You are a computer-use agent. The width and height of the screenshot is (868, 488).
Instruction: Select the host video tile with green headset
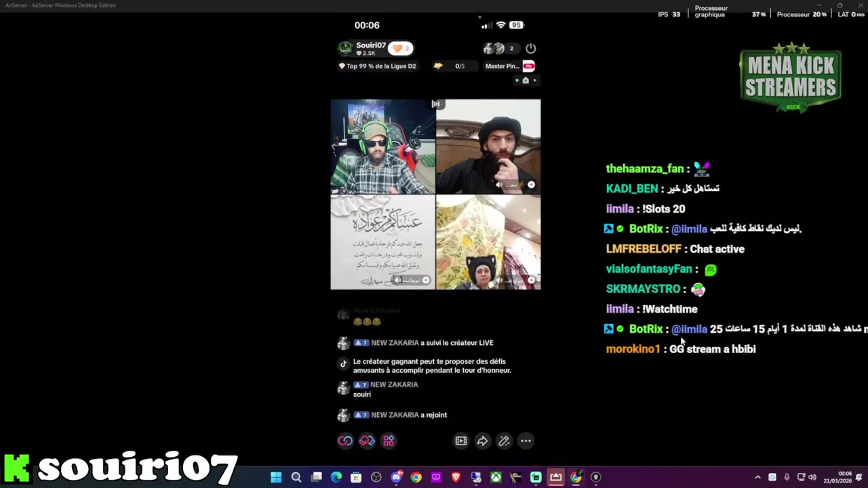click(383, 147)
